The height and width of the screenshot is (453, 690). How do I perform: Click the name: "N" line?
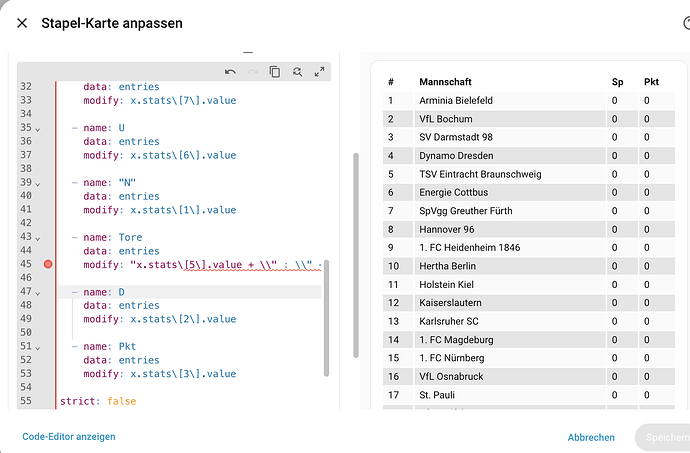tap(104, 183)
